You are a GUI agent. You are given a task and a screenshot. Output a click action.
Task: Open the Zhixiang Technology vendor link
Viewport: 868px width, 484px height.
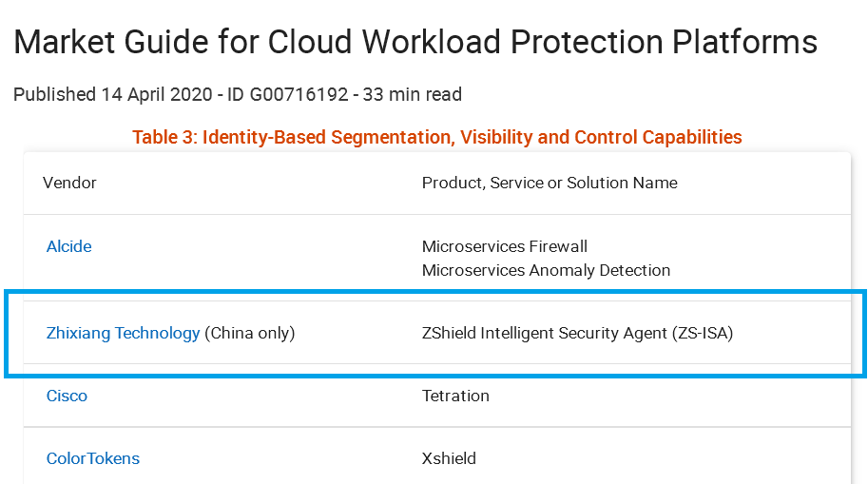[123, 333]
